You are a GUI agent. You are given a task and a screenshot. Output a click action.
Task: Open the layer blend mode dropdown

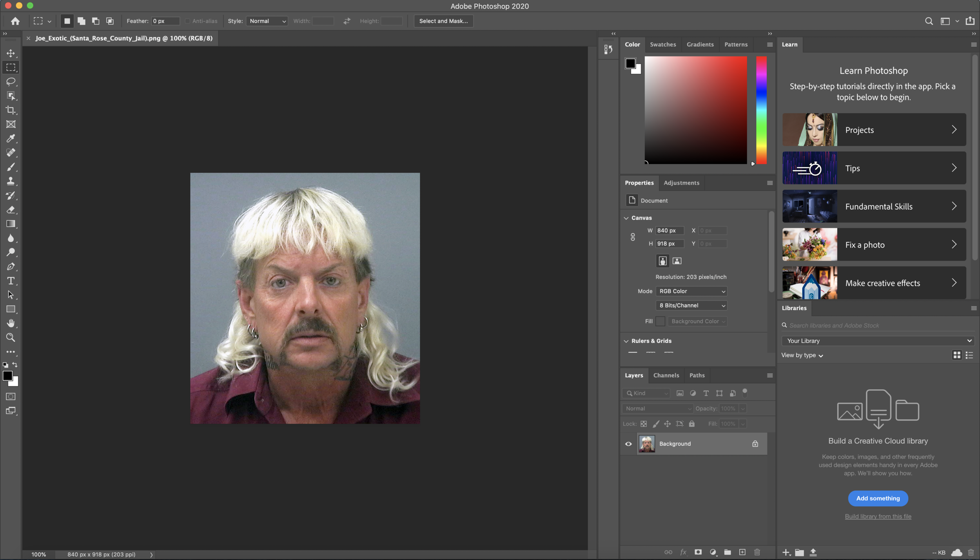click(x=657, y=408)
